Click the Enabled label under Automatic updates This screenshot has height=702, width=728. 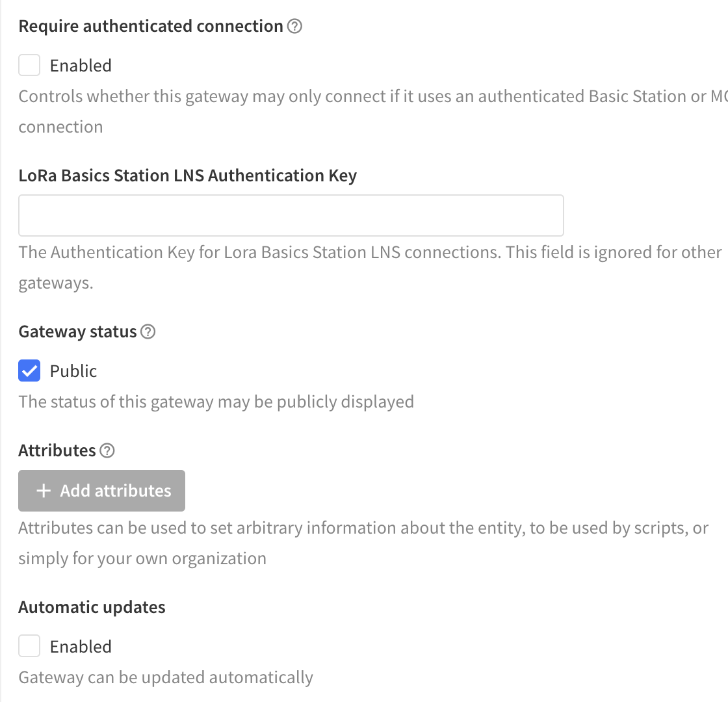point(81,646)
